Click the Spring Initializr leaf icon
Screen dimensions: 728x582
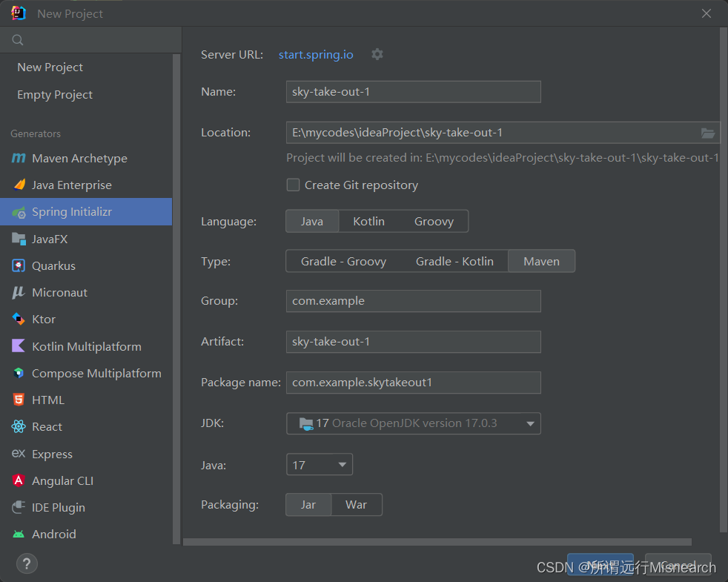(x=19, y=212)
